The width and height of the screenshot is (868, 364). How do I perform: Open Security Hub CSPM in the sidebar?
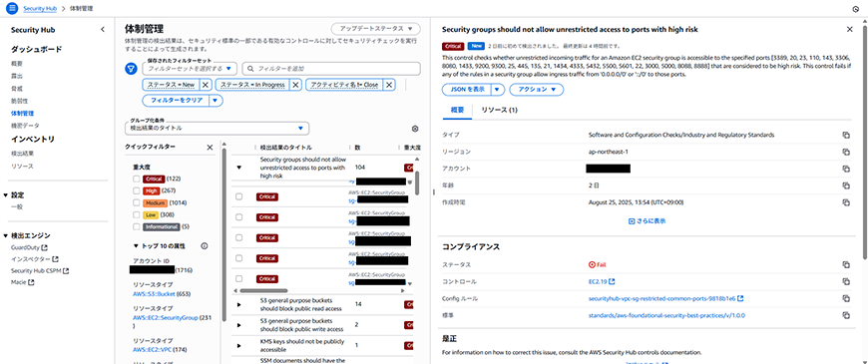(x=40, y=271)
